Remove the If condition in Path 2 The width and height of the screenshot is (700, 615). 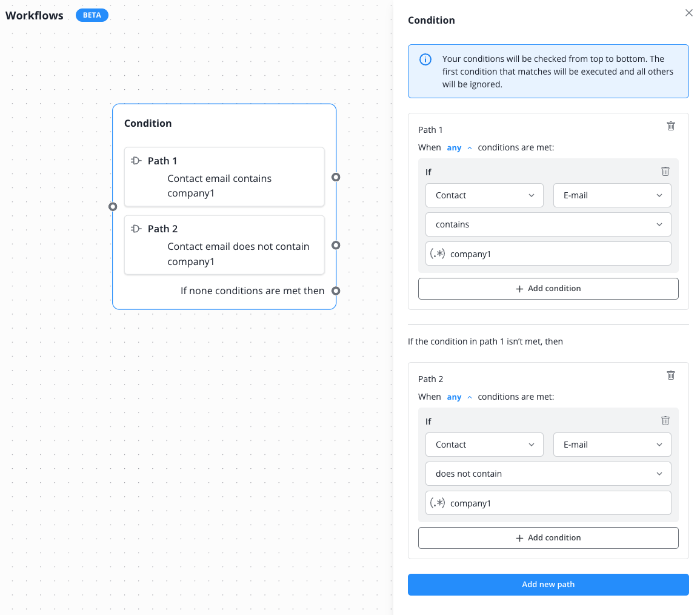pyautogui.click(x=665, y=421)
